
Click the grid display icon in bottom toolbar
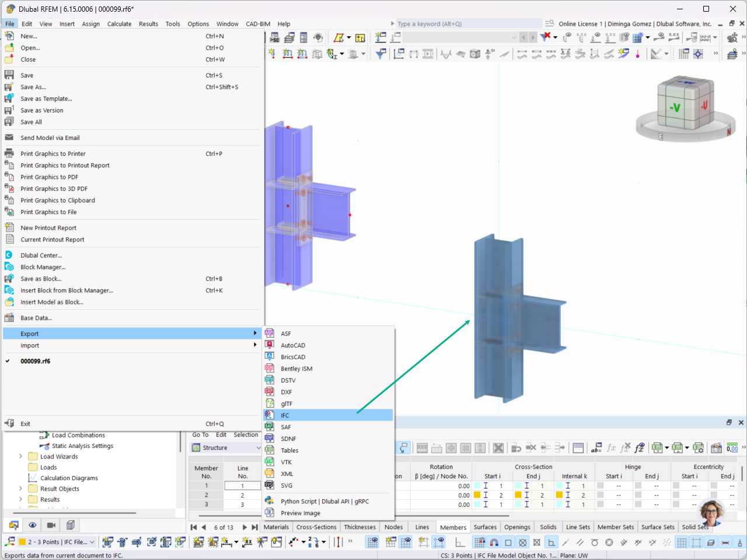point(682,542)
